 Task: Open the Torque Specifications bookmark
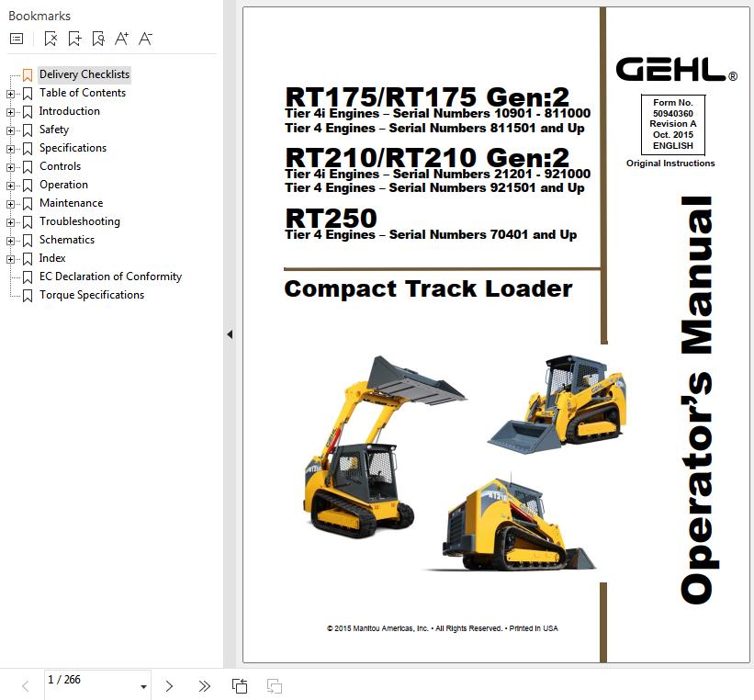pyautogui.click(x=91, y=295)
